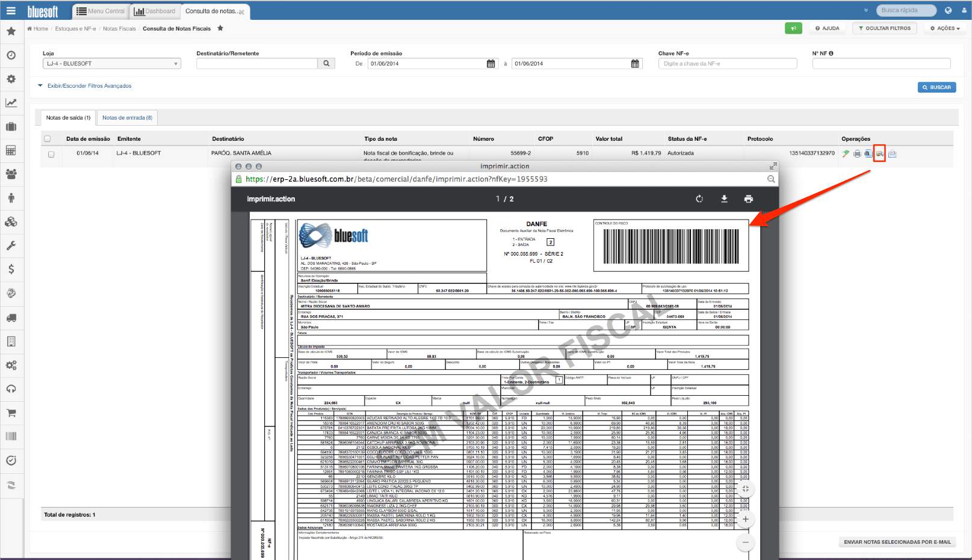
Task: Switch to the Notas de entrada (8) tab
Action: [127, 117]
